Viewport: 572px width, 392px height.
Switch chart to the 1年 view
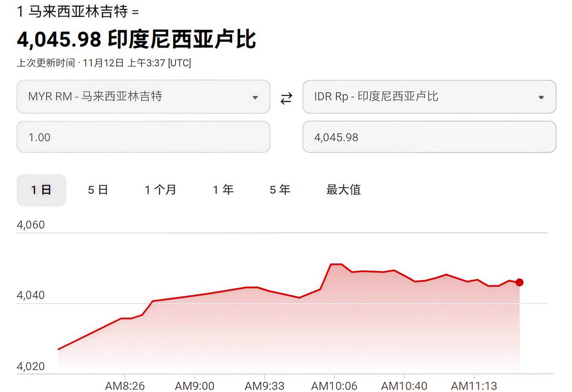[x=223, y=190]
